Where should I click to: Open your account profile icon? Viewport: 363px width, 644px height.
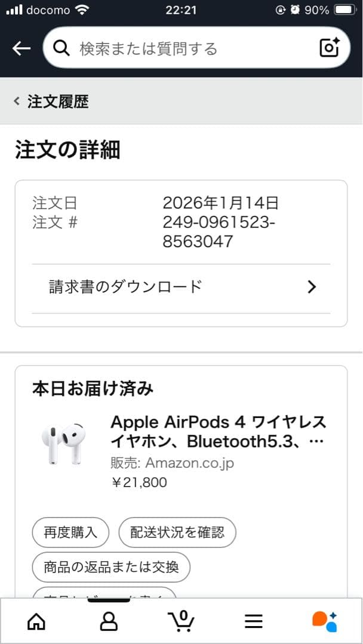coord(109,623)
